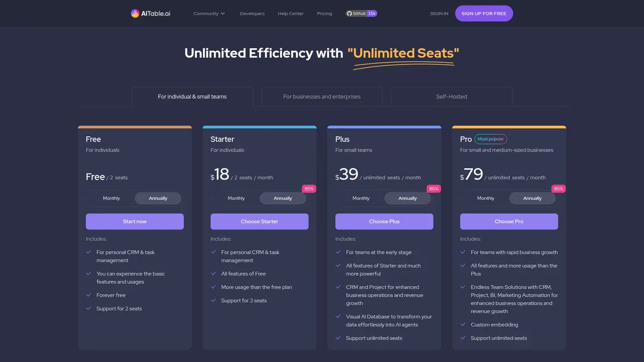Click checkmark beside Custom embedding

(463, 325)
